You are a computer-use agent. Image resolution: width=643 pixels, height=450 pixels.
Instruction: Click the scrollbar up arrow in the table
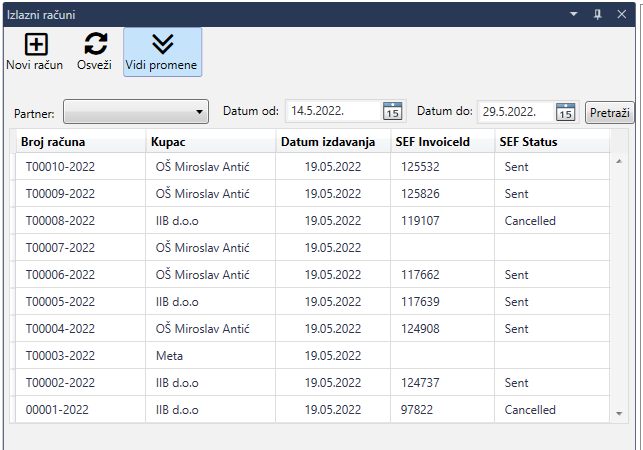pyautogui.click(x=619, y=161)
